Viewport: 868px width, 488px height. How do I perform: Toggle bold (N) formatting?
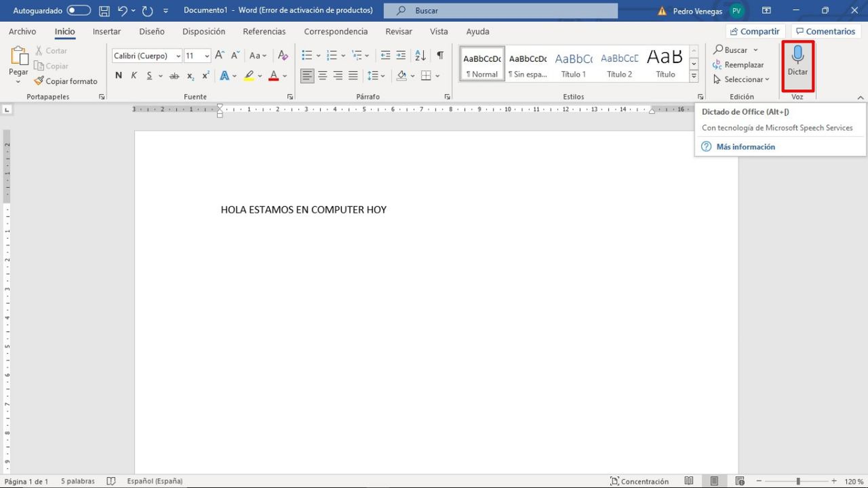click(118, 75)
